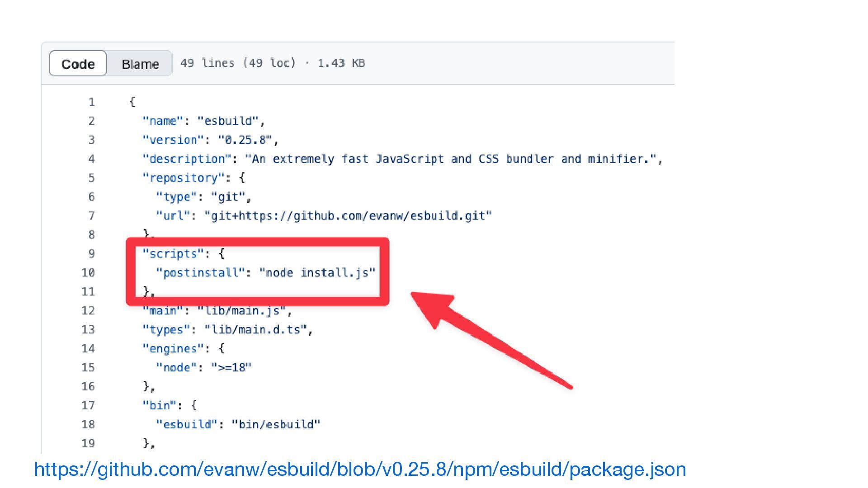Click the ">=18" node engine value

coord(231,367)
